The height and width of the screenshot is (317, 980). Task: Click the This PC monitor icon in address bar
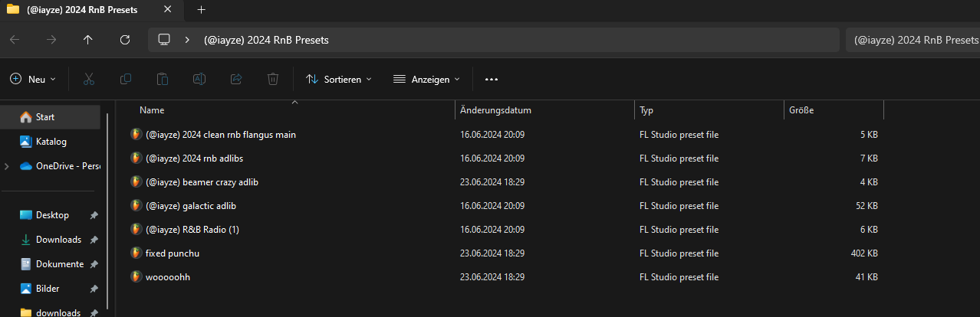164,40
